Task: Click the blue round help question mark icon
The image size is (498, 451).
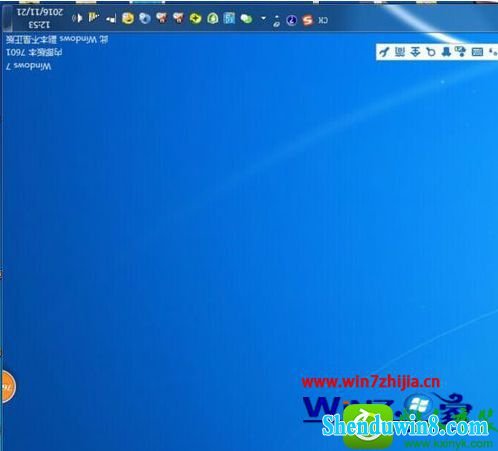Action: pos(291,20)
